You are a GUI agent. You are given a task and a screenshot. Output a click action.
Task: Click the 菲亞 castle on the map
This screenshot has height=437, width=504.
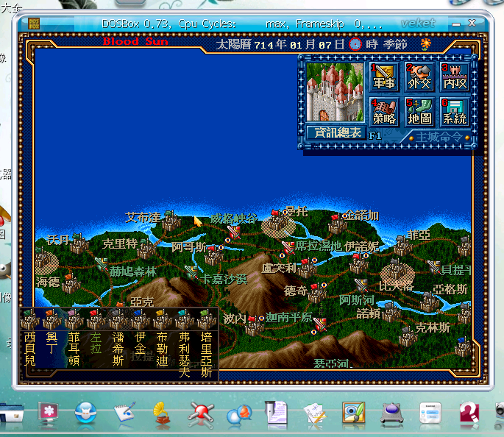click(403, 246)
